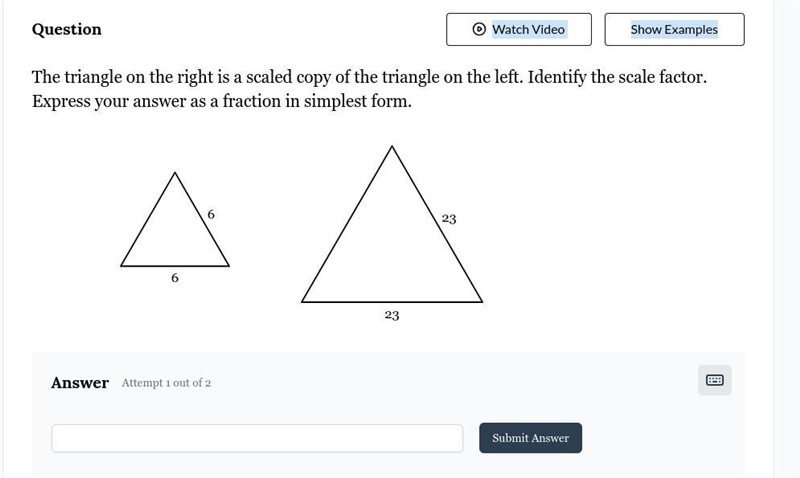
Task: Click the 23 label beside the large triangle's slanted side
Action: tap(449, 218)
